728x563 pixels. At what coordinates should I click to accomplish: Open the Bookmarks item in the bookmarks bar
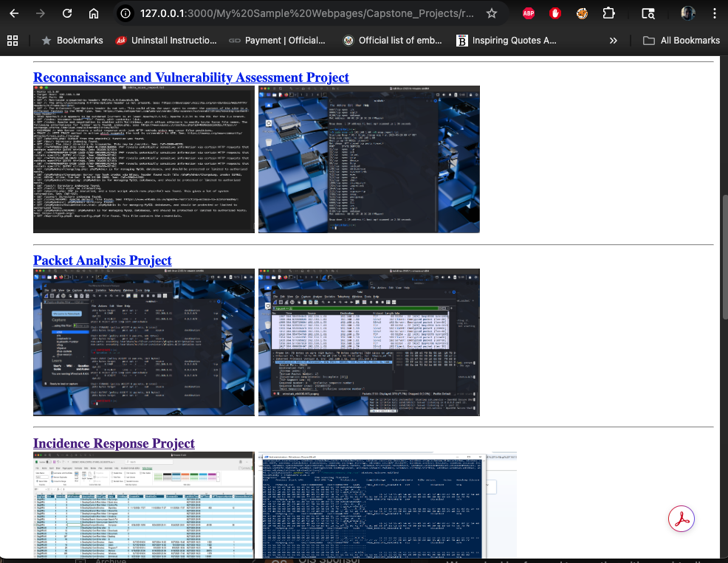click(72, 41)
